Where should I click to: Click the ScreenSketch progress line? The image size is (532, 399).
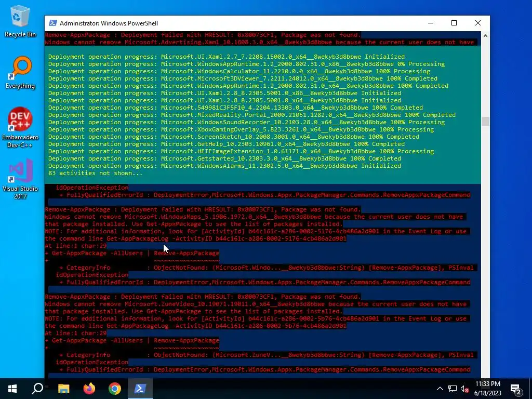click(234, 137)
